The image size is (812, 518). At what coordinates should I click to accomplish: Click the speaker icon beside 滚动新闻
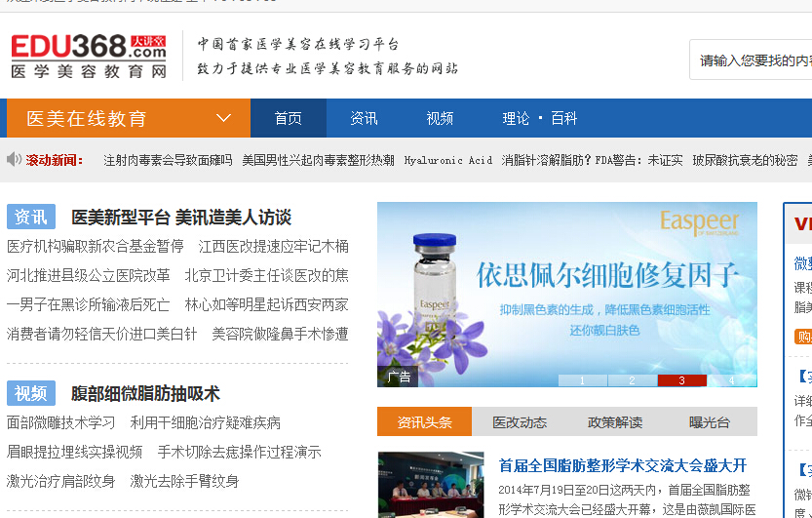click(14, 160)
